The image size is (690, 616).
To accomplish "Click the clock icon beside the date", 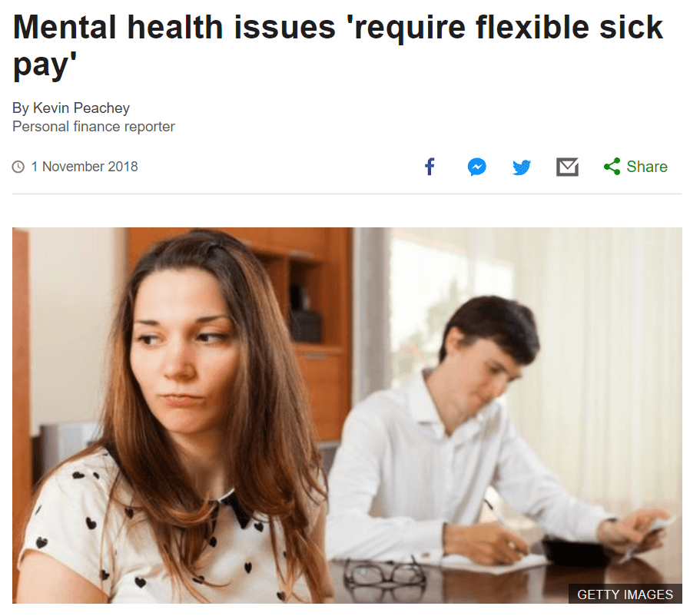I will click(18, 167).
